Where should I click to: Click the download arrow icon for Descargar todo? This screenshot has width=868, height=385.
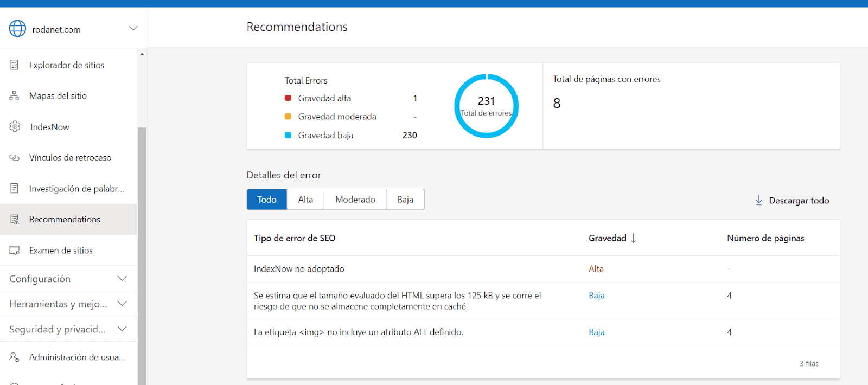[759, 200]
